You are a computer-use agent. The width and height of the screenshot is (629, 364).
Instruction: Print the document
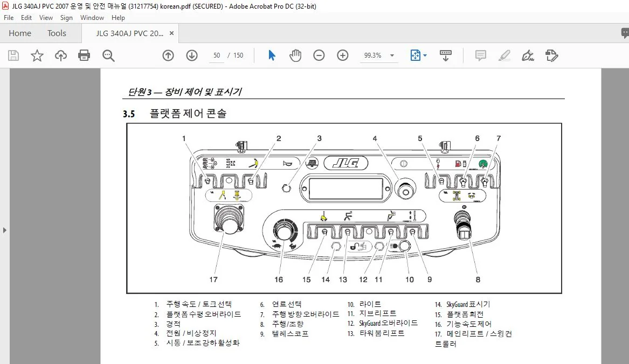tap(84, 55)
